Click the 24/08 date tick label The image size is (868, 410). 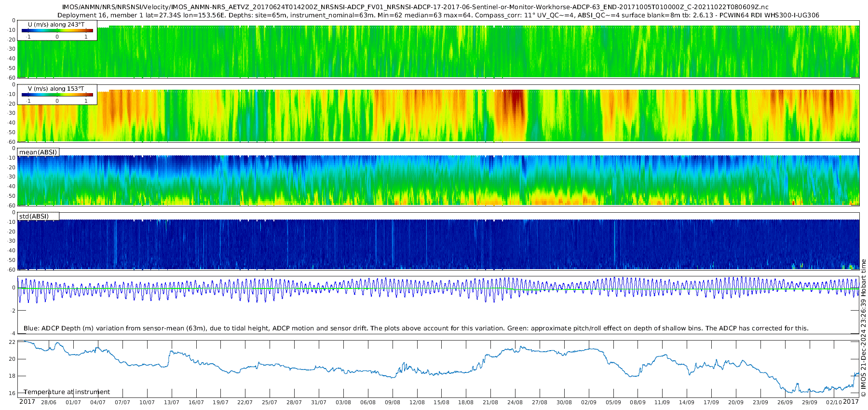(515, 402)
